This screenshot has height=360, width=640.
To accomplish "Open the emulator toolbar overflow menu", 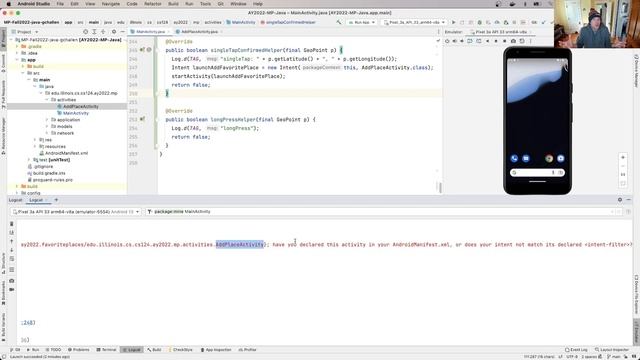I will (x=531, y=41).
